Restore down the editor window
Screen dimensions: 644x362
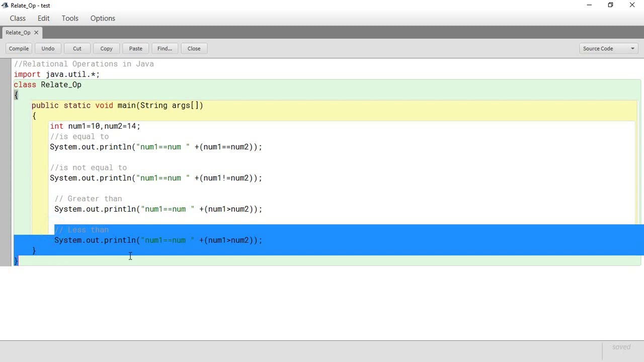point(610,5)
